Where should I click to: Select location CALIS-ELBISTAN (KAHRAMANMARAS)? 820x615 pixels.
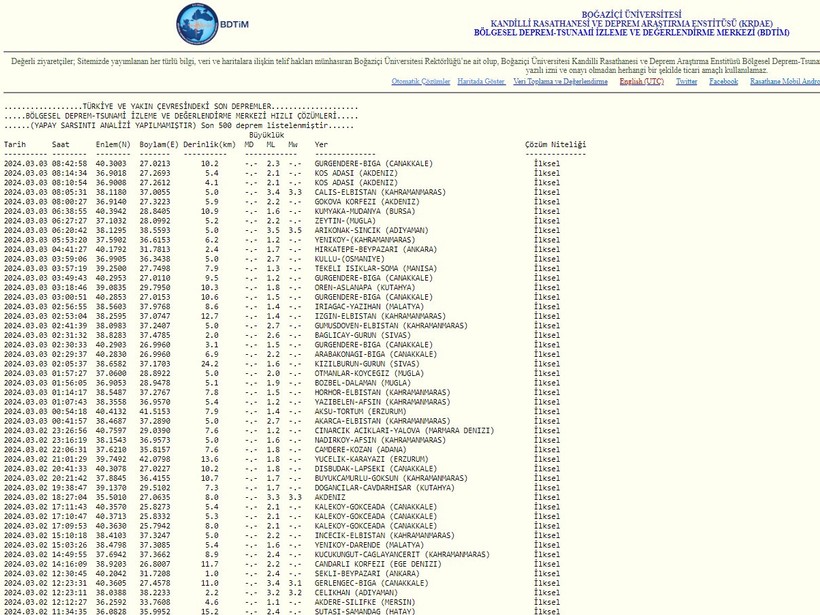point(380,192)
